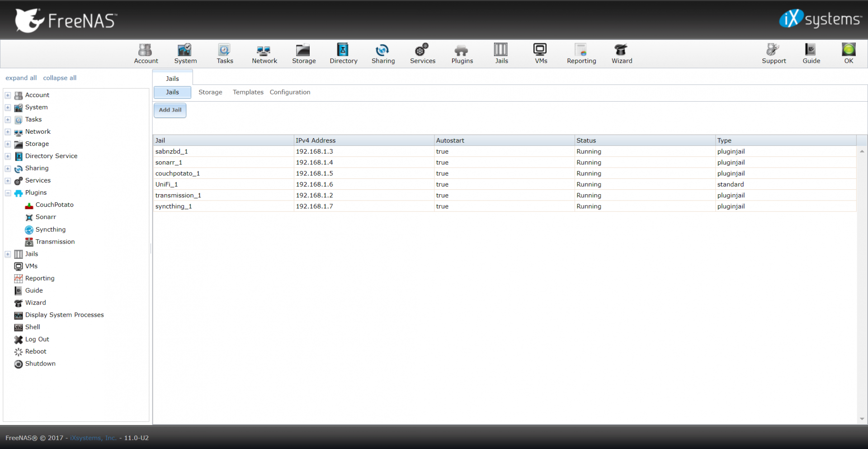868x449 pixels.
Task: Open the System toolbar icon
Action: (185, 54)
